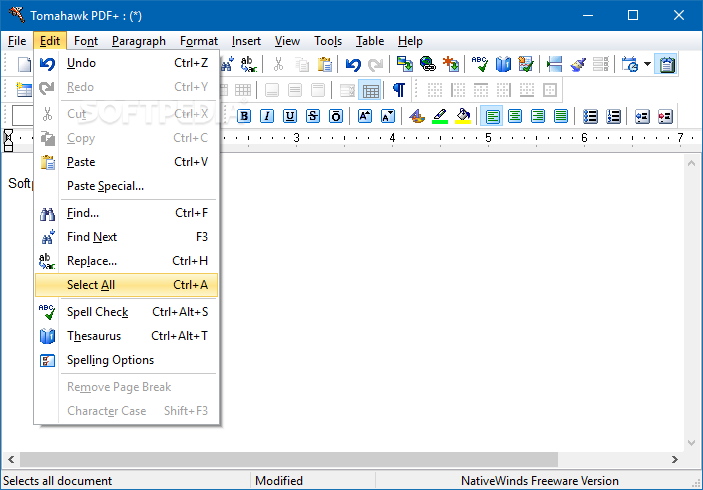Viewport: 703px width, 490px height.
Task: Choose Select All in the Edit menu
Action: pos(126,285)
